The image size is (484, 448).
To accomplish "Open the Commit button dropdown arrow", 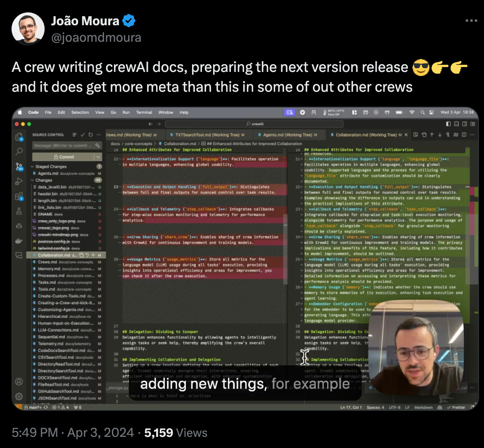I will click(98, 157).
